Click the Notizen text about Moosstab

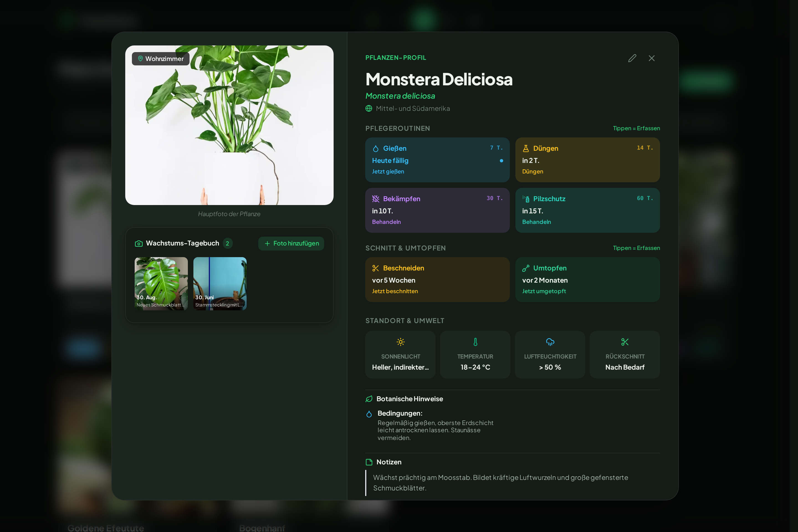coord(500,483)
